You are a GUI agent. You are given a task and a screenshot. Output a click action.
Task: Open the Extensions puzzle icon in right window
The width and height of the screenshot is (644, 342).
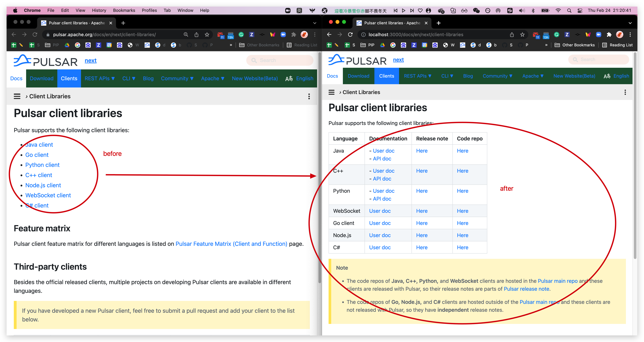(x=609, y=35)
